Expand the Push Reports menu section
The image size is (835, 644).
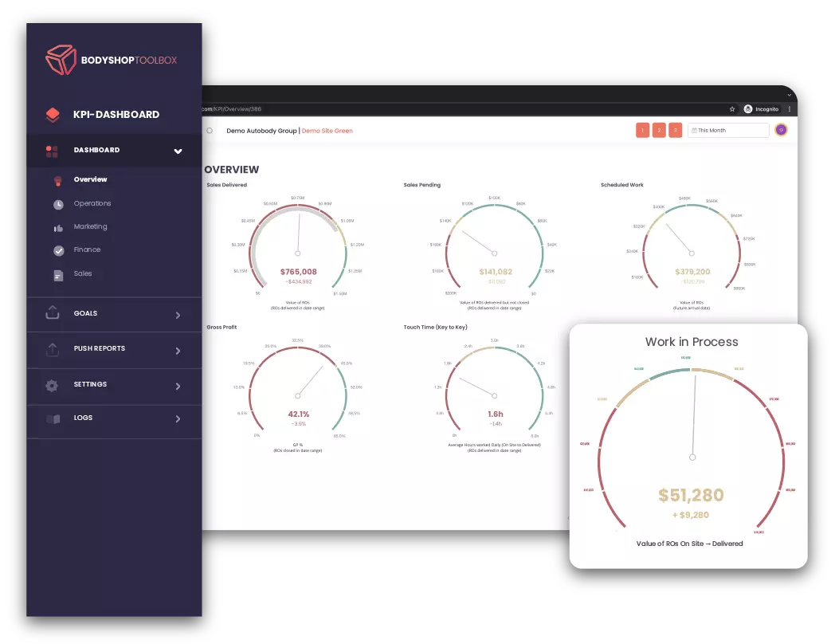coord(178,350)
